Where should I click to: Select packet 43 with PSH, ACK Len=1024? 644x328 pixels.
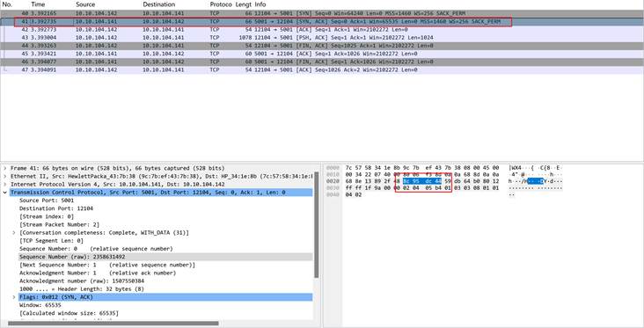pos(322,38)
